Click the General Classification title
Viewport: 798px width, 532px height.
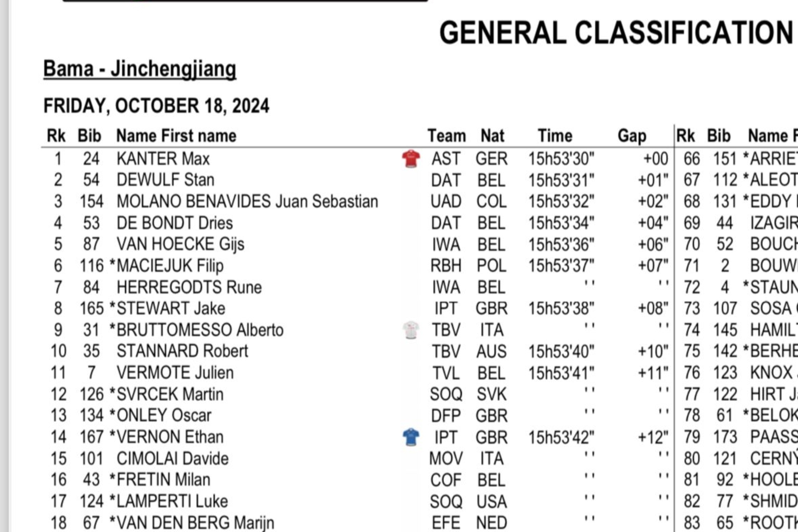click(x=615, y=33)
